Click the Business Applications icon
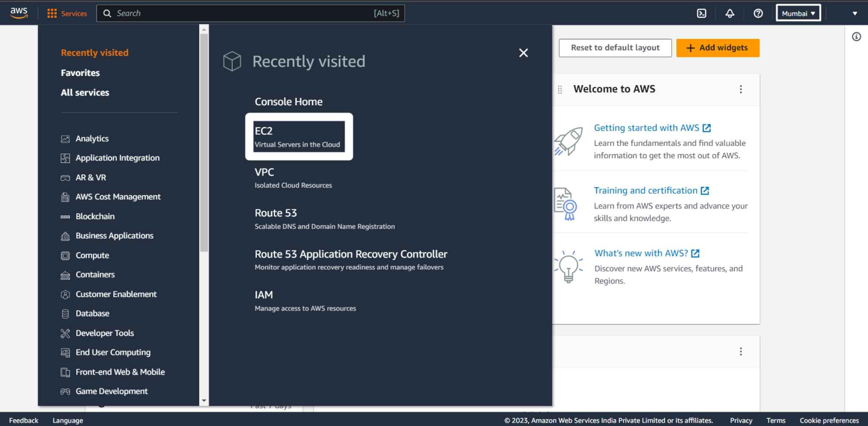Viewport: 868px width, 426px height. [x=65, y=236]
